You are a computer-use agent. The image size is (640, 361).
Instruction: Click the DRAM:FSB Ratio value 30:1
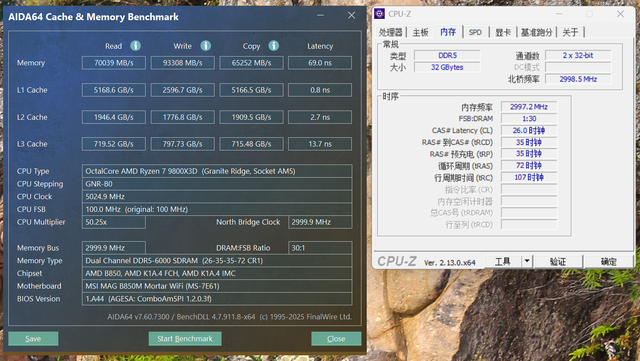(x=320, y=248)
